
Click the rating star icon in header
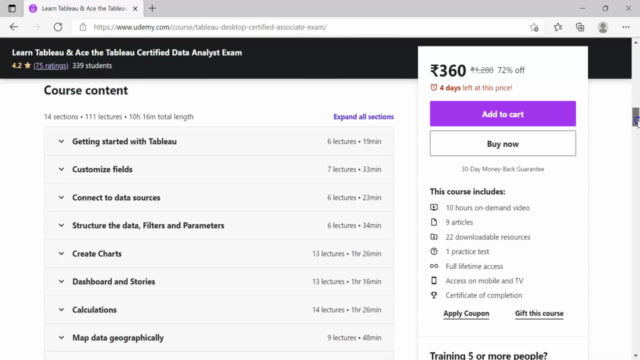click(x=27, y=65)
